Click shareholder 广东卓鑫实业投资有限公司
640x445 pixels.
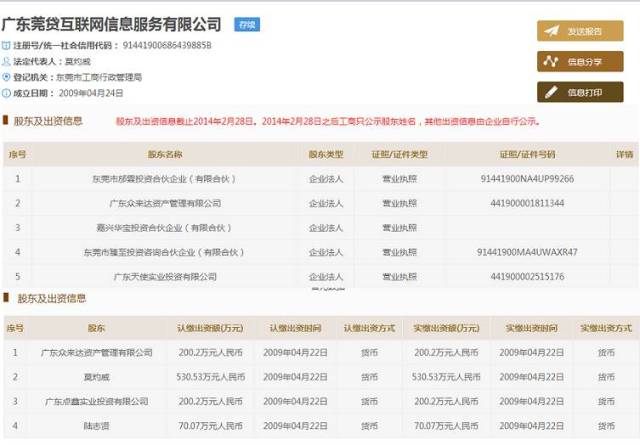tap(96, 402)
